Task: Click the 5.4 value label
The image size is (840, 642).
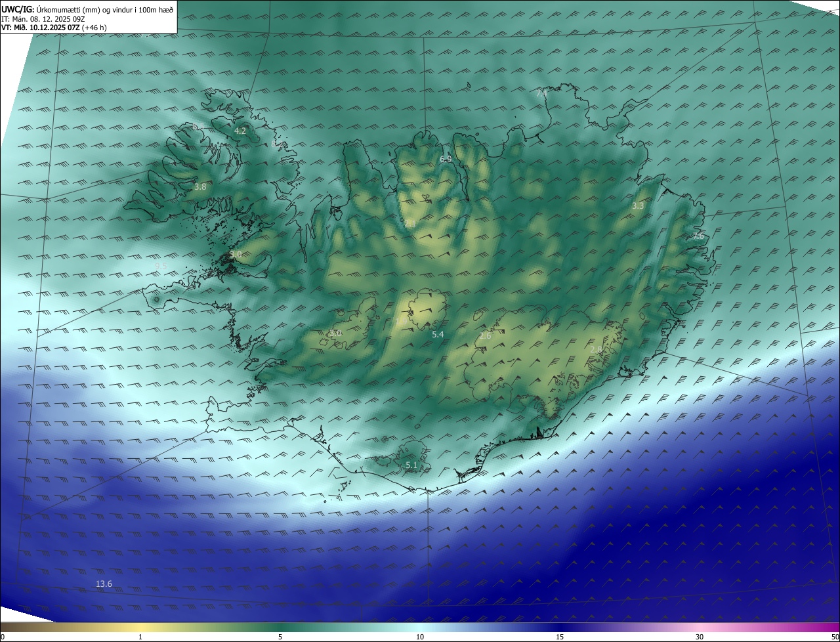Action: tap(438, 335)
